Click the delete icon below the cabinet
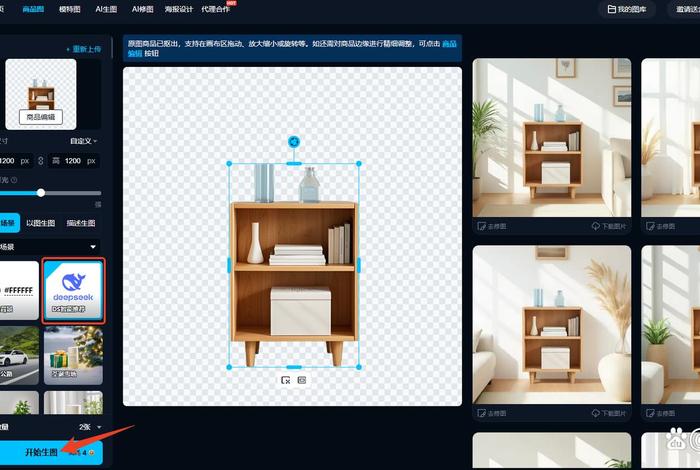Screen dimensions: 700x470 click(x=286, y=380)
